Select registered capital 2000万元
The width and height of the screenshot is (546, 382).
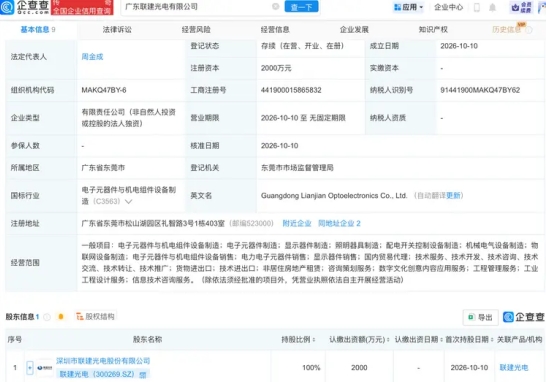(276, 68)
